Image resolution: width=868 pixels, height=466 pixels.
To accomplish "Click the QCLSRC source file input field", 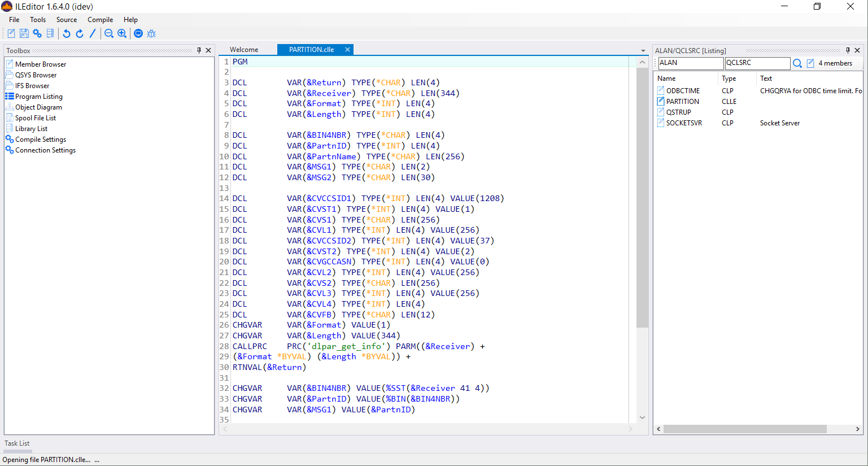I will coord(757,63).
